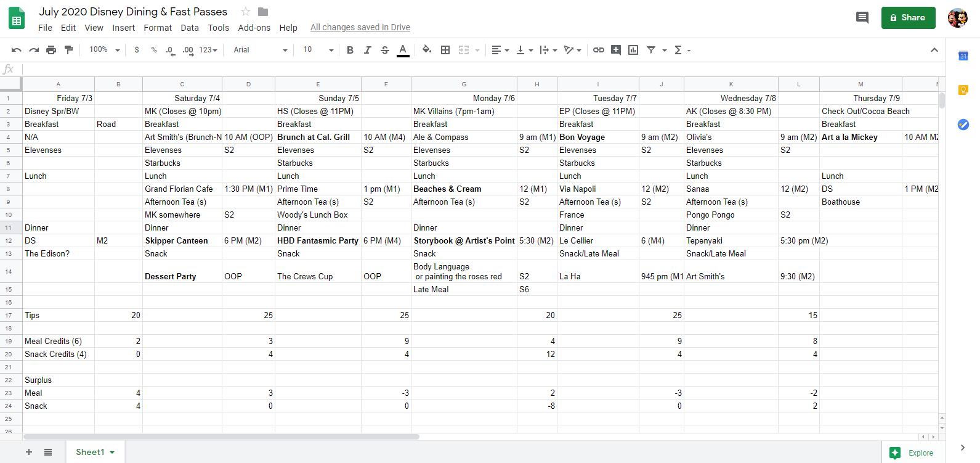This screenshot has width=980, height=463.
Task: Open fill color bucket
Action: click(x=427, y=50)
